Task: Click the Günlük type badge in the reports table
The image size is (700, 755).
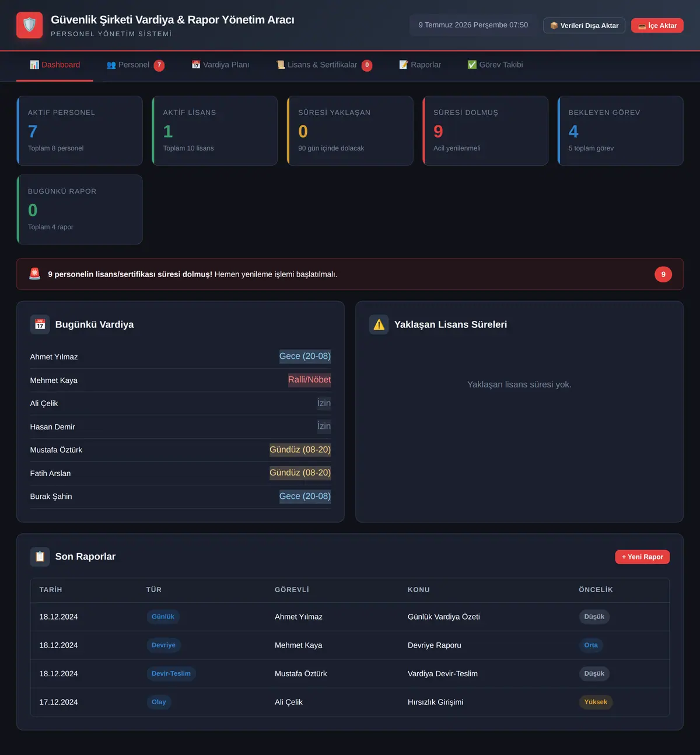Action: [163, 617]
